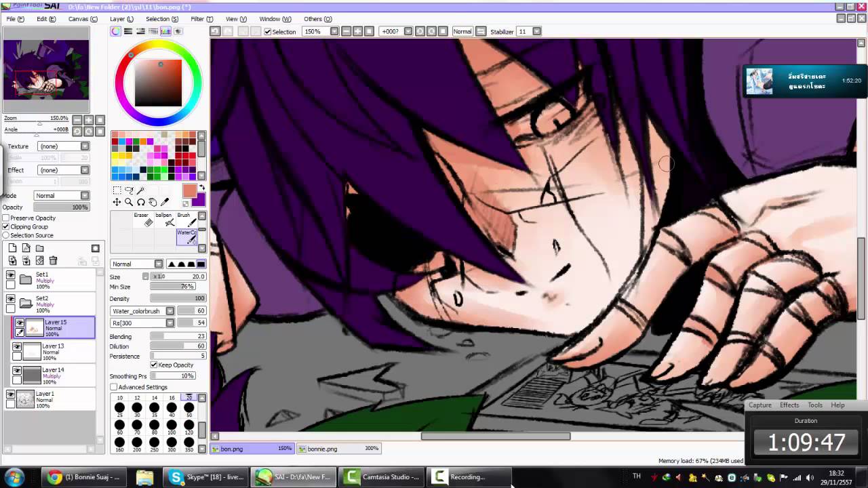The image size is (868, 488).
Task: Select the Color Picker eyedropper tool
Action: click(164, 202)
